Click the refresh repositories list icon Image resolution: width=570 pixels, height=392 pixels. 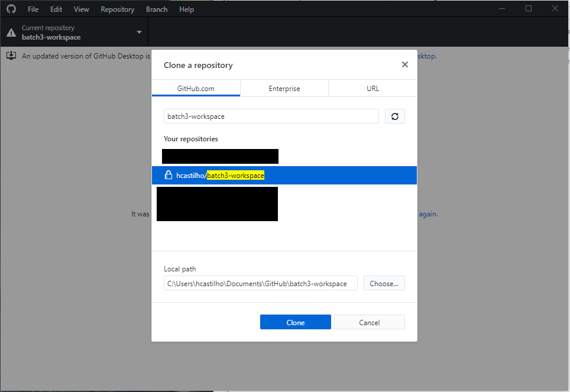pyautogui.click(x=395, y=116)
